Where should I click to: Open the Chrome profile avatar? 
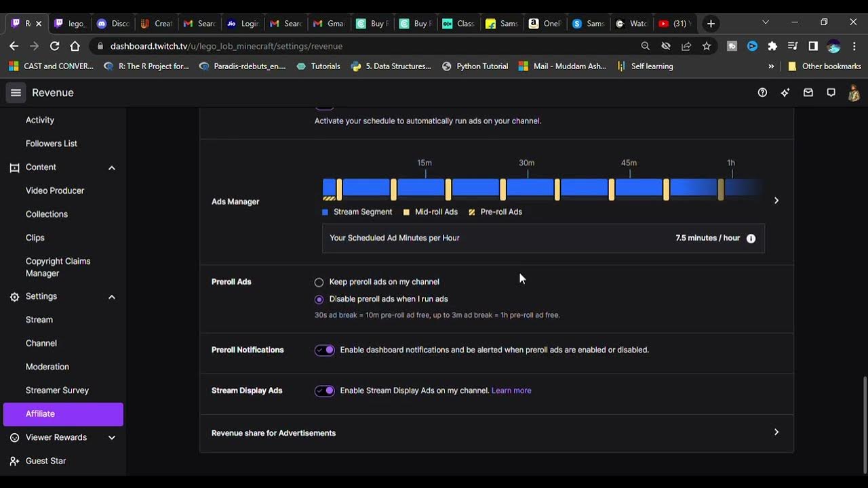[x=834, y=46]
